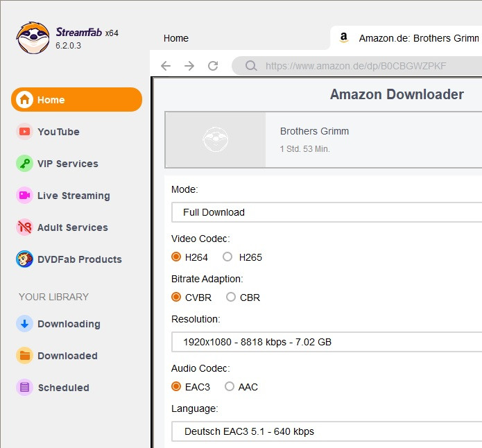Click the Video Codec: label
The height and width of the screenshot is (448, 482).
200,239
